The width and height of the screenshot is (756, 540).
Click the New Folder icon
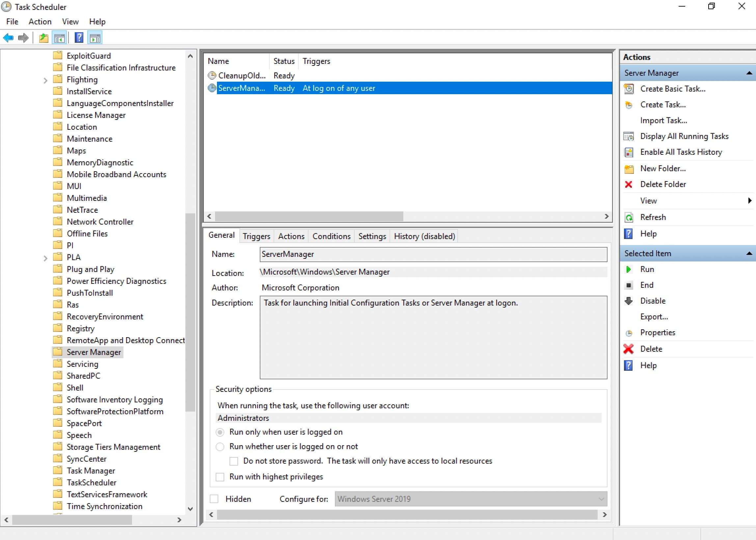coord(630,168)
